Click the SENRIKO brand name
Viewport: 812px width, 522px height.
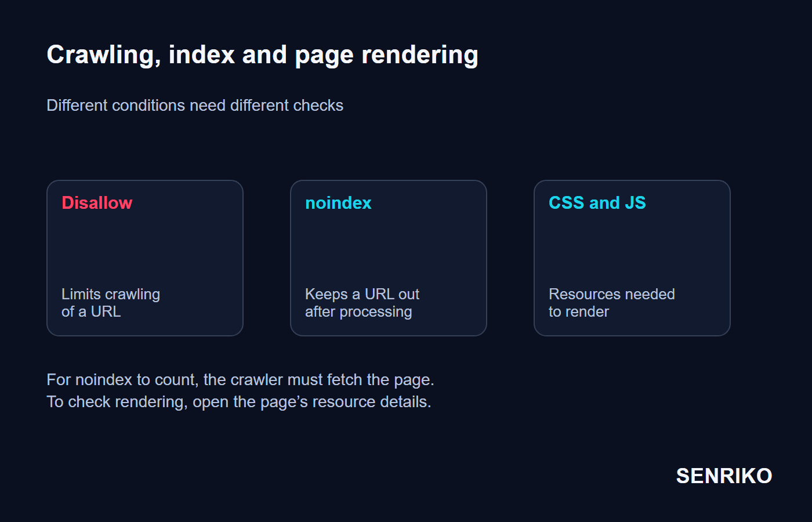coord(724,476)
